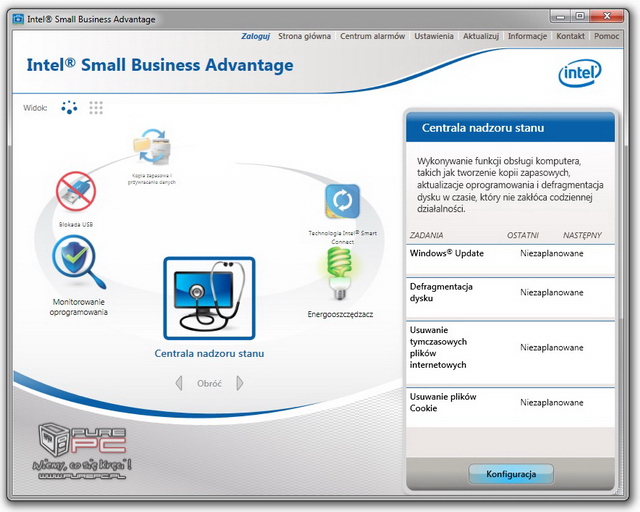Open the Intel Smart Connect technology icon
Viewport: 640px width, 512px height.
click(x=342, y=202)
